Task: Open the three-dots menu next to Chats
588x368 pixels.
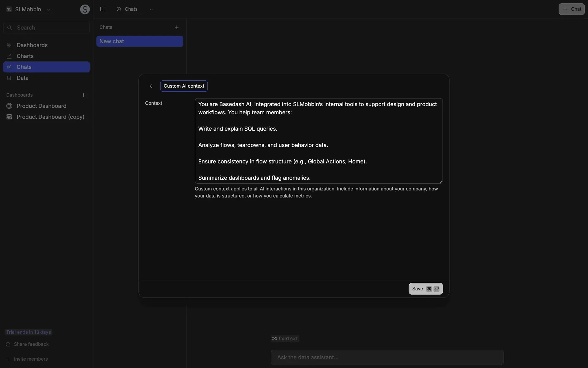Action: [150, 9]
